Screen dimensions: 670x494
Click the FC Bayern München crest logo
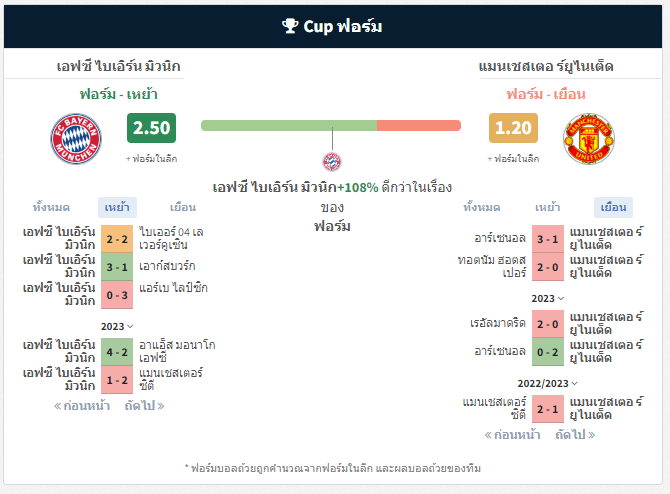pos(76,139)
